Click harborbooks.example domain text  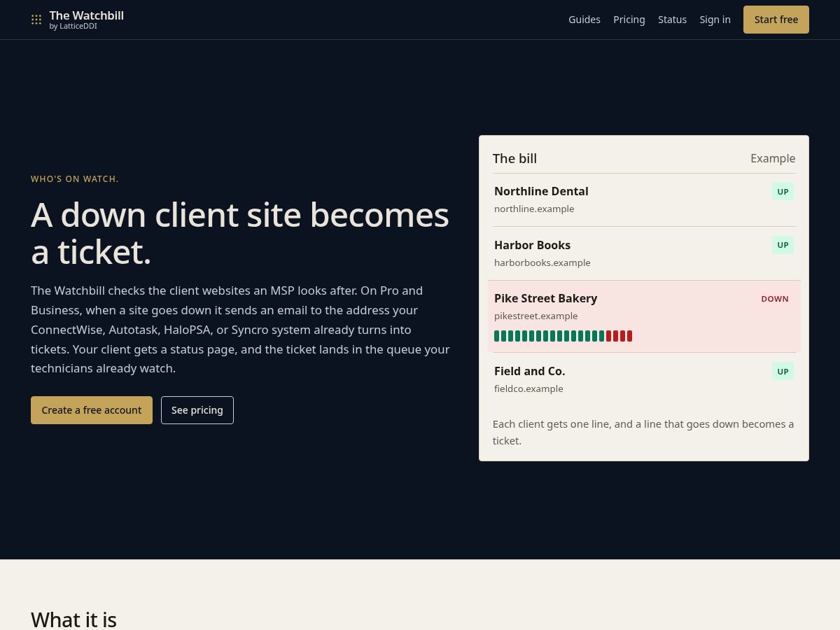542,262
